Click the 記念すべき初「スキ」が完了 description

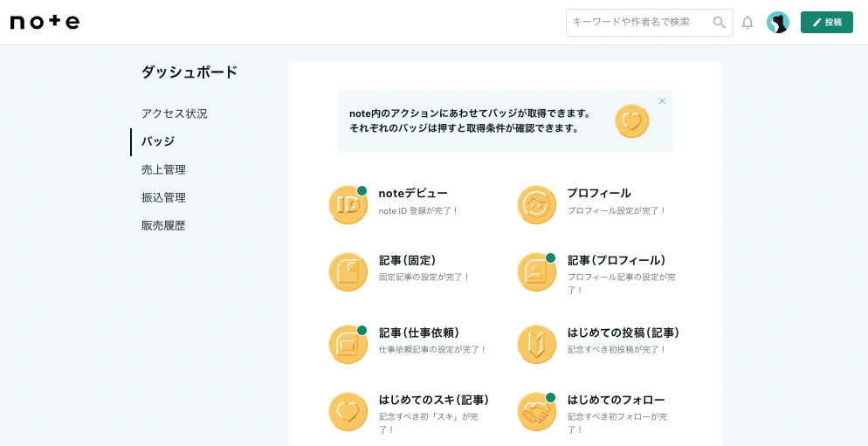pyautogui.click(x=429, y=422)
